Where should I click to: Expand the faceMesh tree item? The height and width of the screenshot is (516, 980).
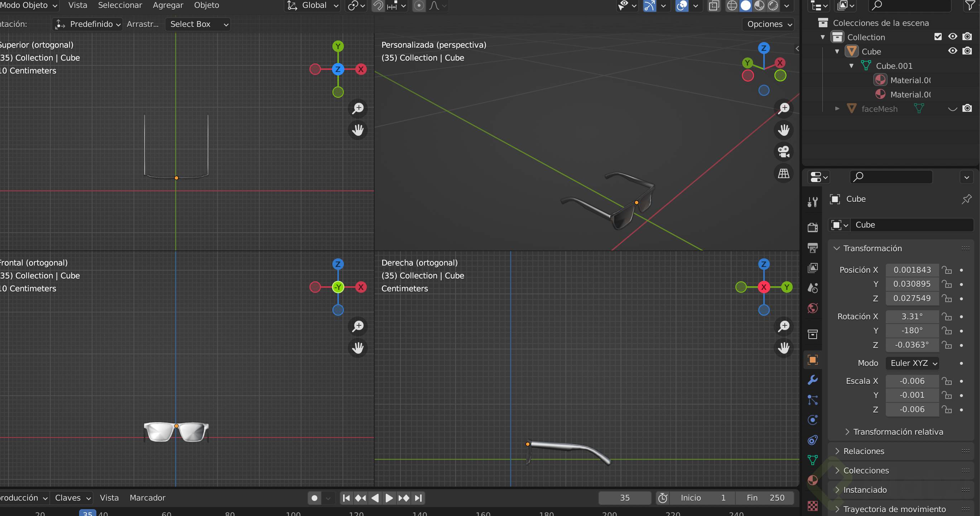(837, 109)
